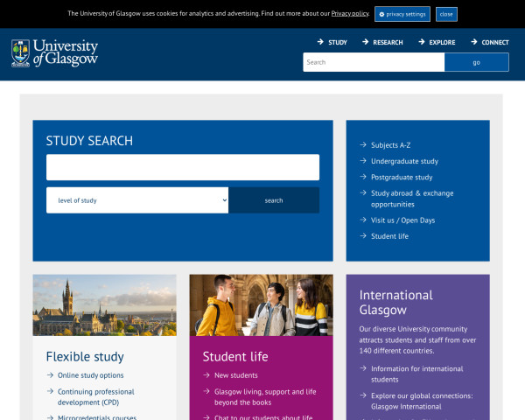
Task: Open Continuing professional development (CPD) link
Action: (x=95, y=397)
